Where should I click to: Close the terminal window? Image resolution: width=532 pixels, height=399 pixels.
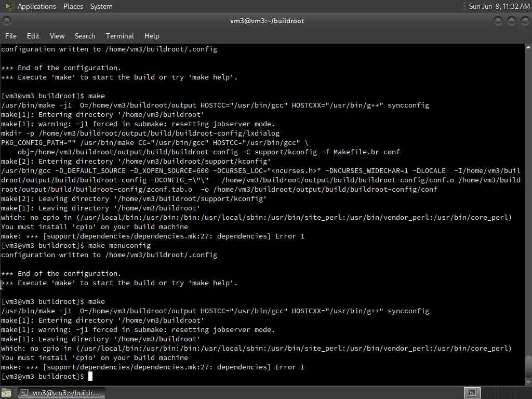tap(525, 21)
